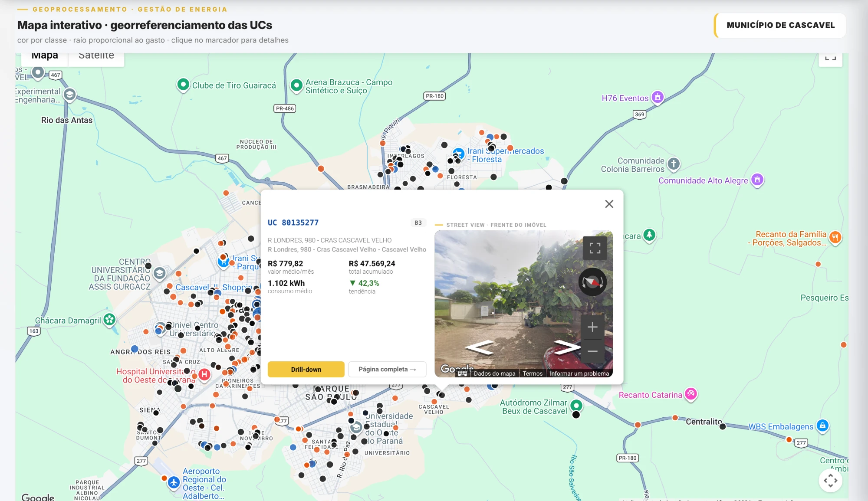The height and width of the screenshot is (501, 868).
Task: Open the Termos link in Street View
Action: pos(533,373)
